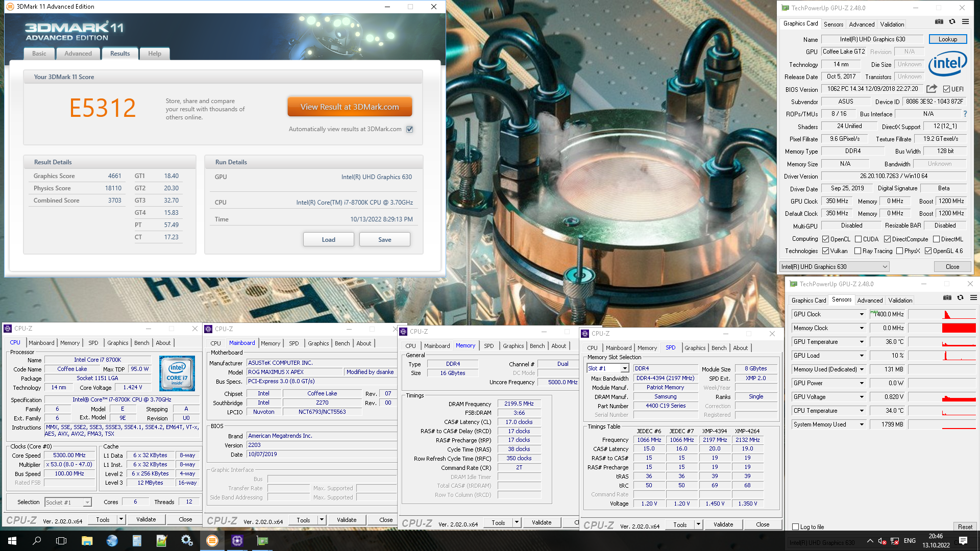Click the orange 3DMark taskbar icon
Viewport: 980px width, 551px height.
point(212,541)
